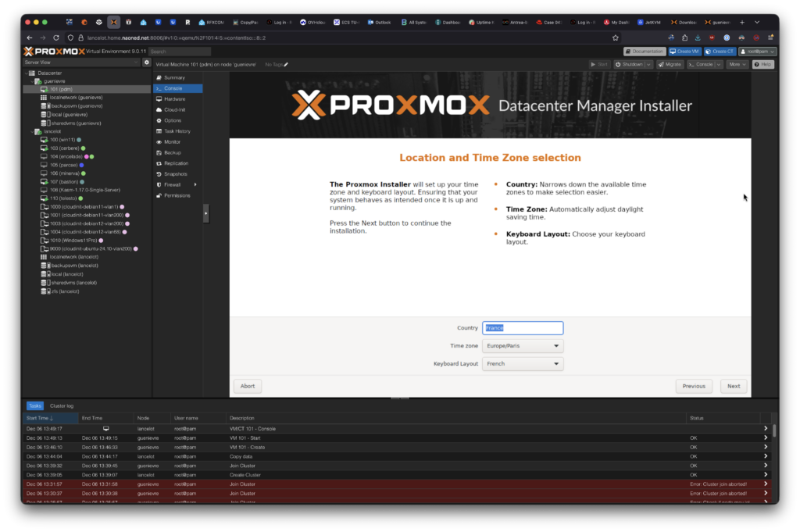Select the Summary menu item

[174, 78]
